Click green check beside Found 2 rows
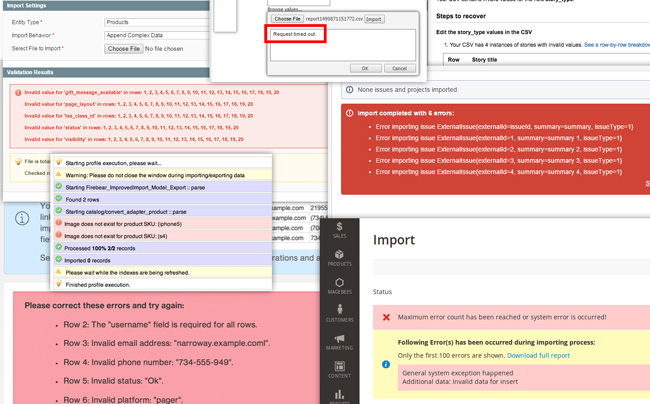 pyautogui.click(x=59, y=198)
